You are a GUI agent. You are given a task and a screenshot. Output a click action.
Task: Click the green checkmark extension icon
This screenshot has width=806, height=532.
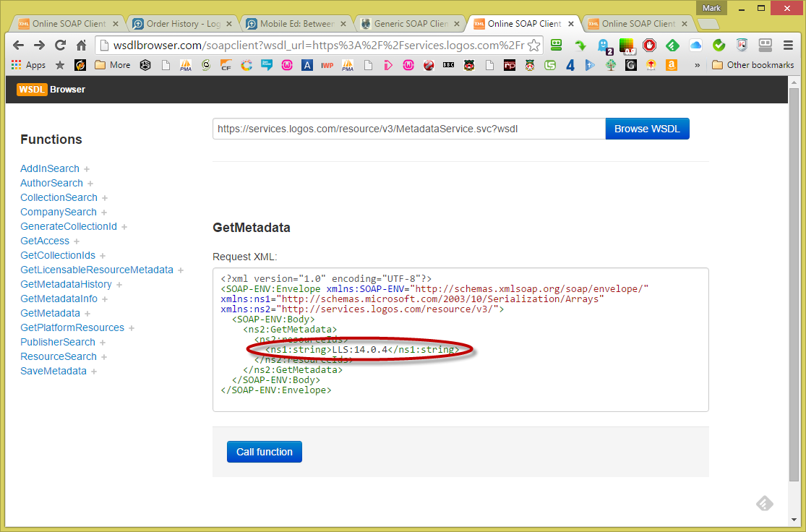coord(719,46)
